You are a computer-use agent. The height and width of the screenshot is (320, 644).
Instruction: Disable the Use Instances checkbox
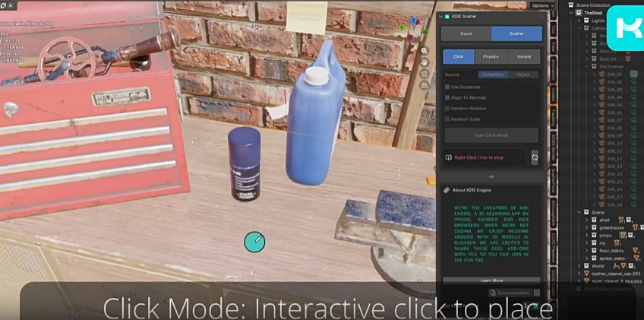click(x=447, y=87)
